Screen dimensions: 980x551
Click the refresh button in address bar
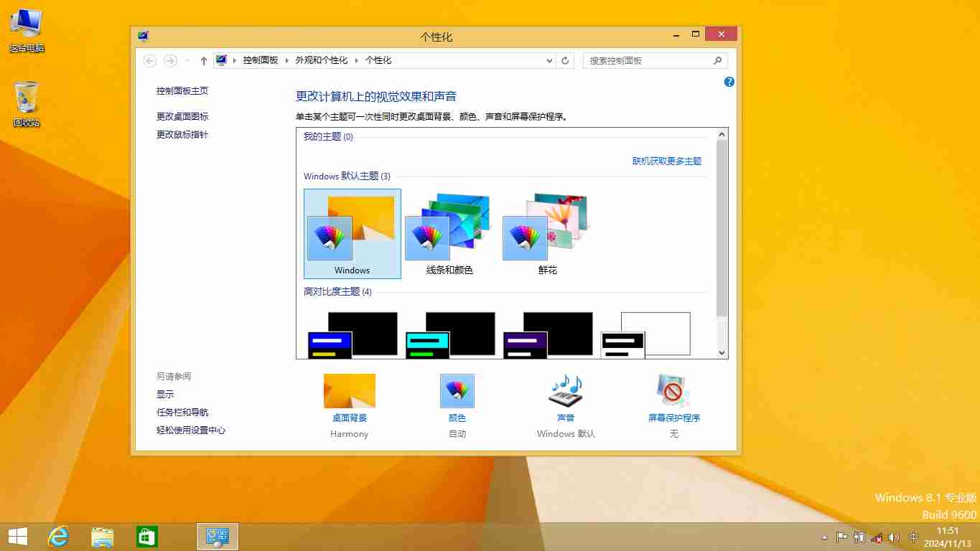click(565, 61)
